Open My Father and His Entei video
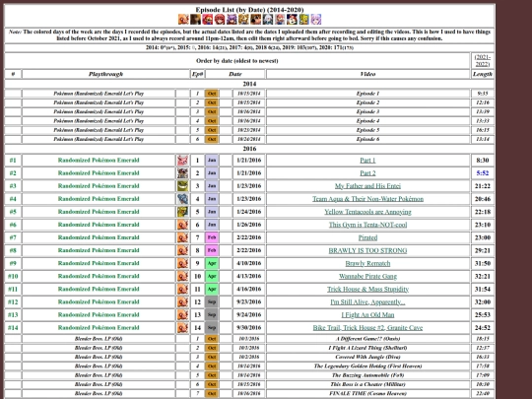The height and width of the screenshot is (399, 532). click(367, 186)
